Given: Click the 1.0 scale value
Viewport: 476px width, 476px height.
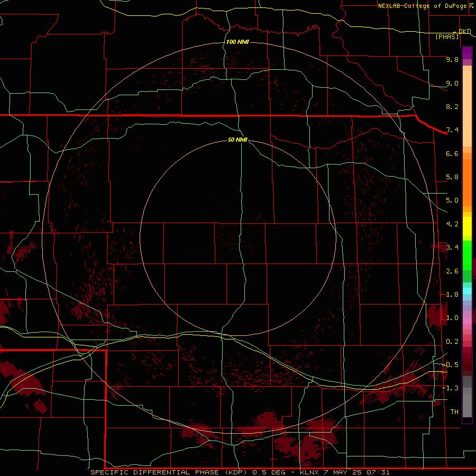Looking at the screenshot, I should [x=452, y=318].
